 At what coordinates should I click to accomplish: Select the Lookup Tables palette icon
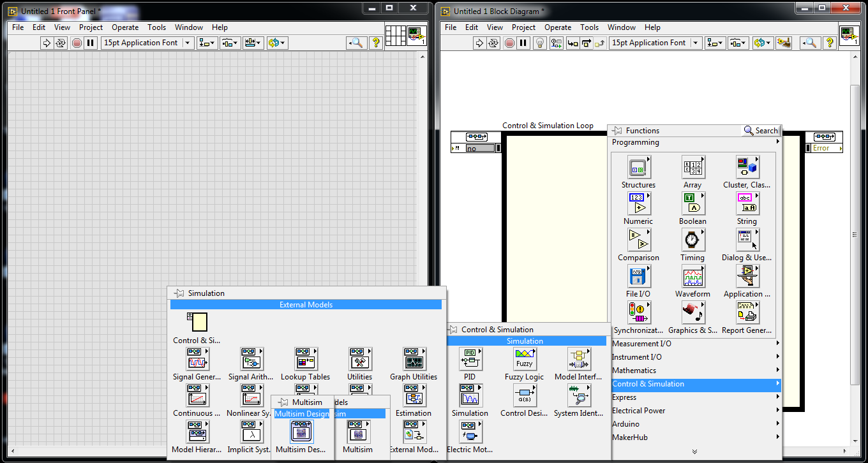[306, 358]
